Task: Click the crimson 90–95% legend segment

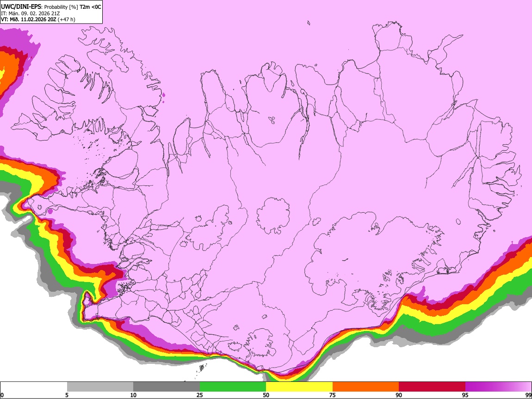Action: 432,387
